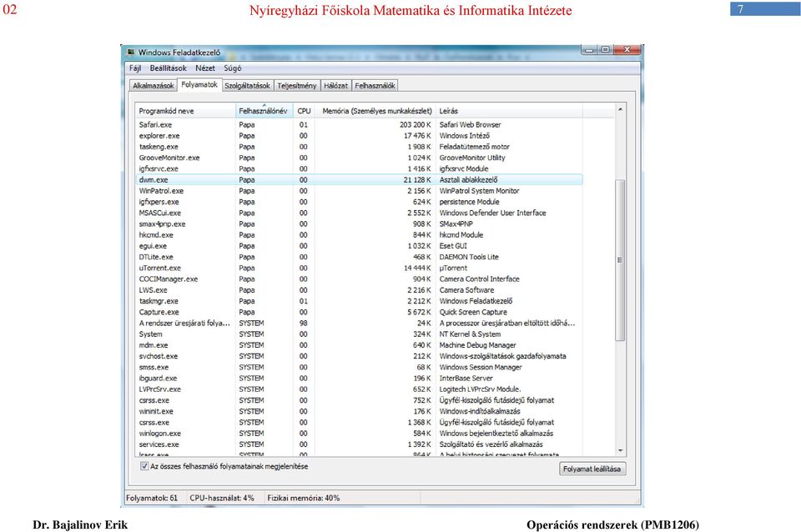This screenshot has width=801, height=532.
Task: Select the hkcmd.exe process
Action: point(359,235)
